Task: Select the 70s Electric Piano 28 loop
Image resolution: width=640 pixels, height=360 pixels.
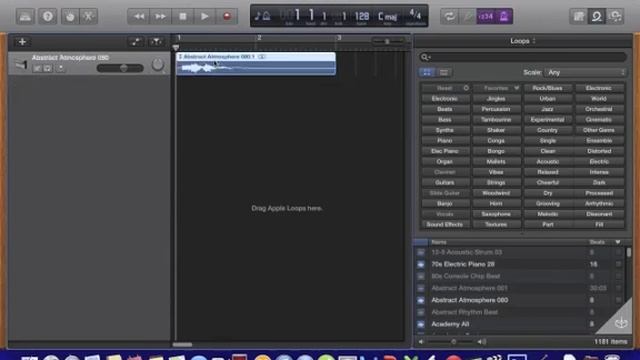Action: [519, 264]
